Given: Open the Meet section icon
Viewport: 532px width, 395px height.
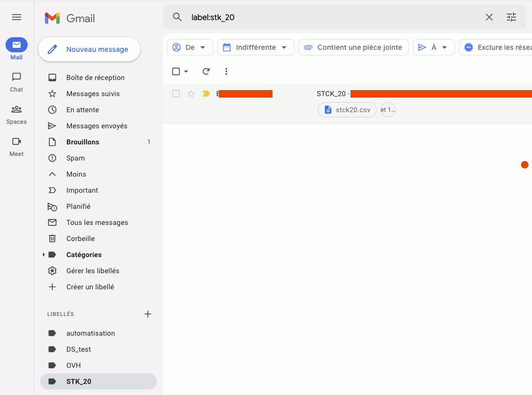Looking at the screenshot, I should (16, 141).
